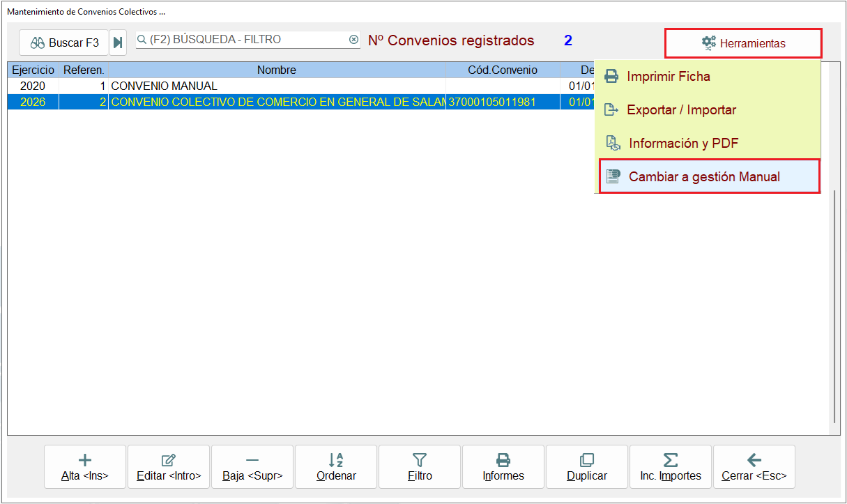This screenshot has height=504, width=847.
Task: Click the Editar pencil button
Action: 169,467
